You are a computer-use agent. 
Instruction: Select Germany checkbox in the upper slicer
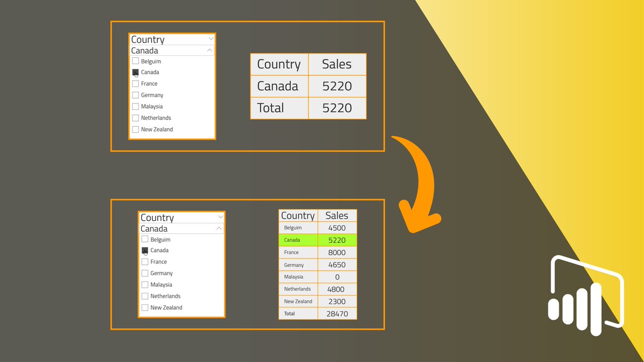[x=135, y=95]
